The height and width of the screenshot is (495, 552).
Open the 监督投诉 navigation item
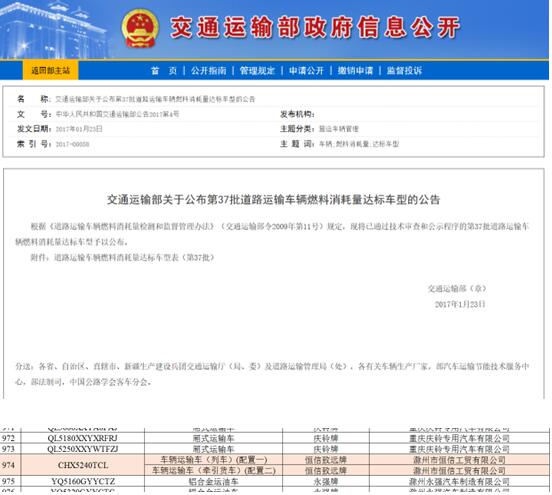(404, 71)
